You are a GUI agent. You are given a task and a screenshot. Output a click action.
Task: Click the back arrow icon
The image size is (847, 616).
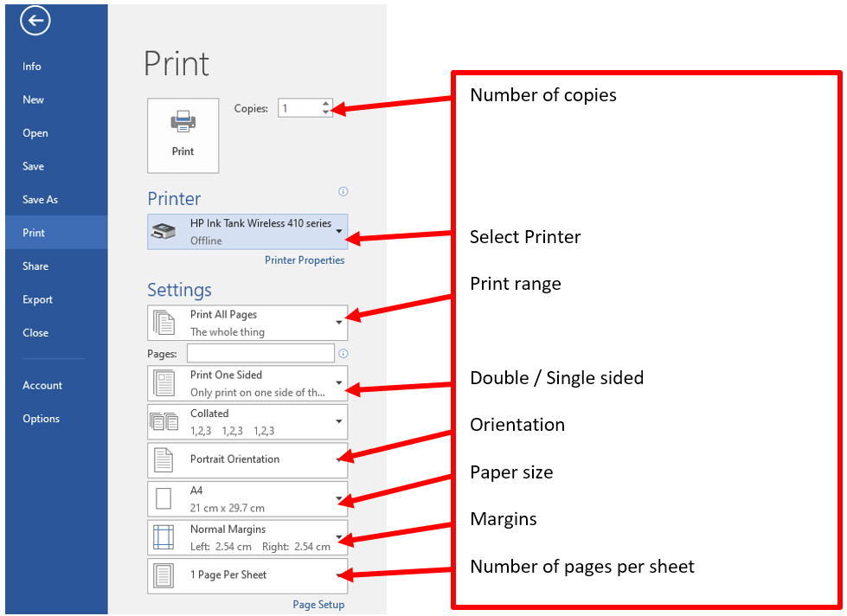coord(35,22)
